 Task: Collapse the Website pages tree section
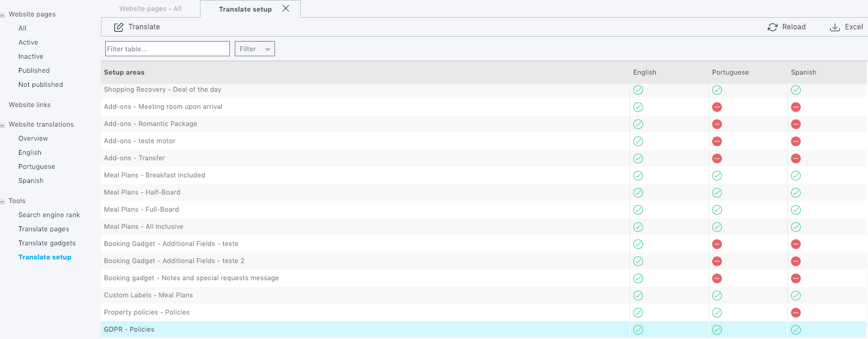point(2,14)
